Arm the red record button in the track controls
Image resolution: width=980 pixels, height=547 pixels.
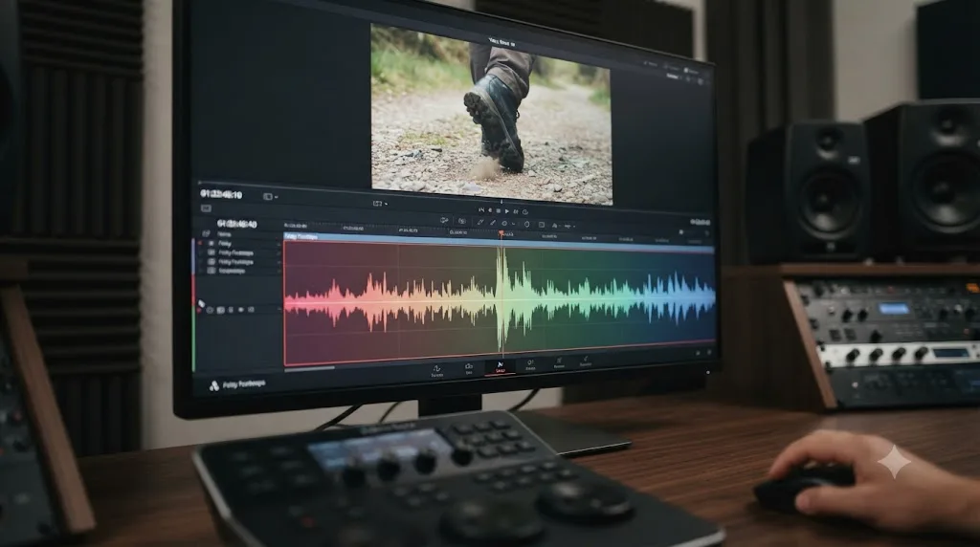pyautogui.click(x=199, y=310)
